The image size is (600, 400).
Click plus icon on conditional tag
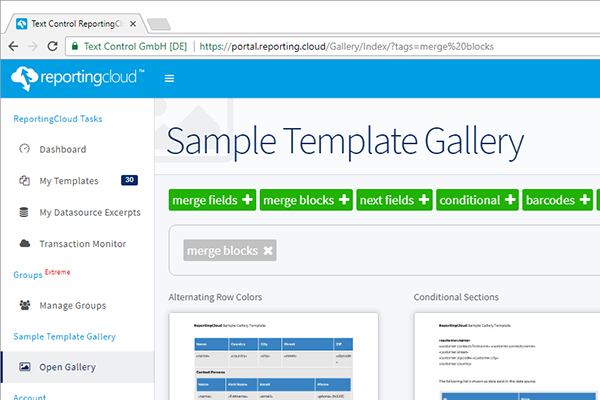click(x=510, y=199)
